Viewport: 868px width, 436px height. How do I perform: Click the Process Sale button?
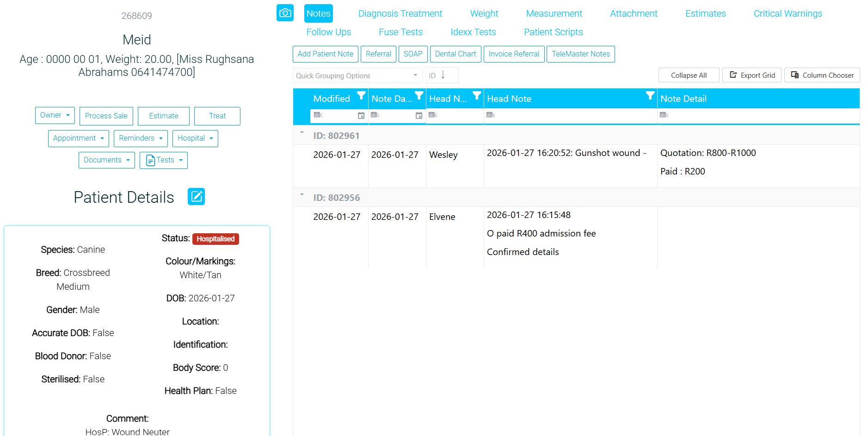(106, 116)
